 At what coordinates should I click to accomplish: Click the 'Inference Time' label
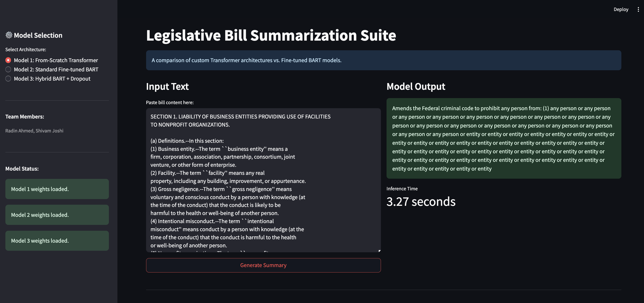402,189
